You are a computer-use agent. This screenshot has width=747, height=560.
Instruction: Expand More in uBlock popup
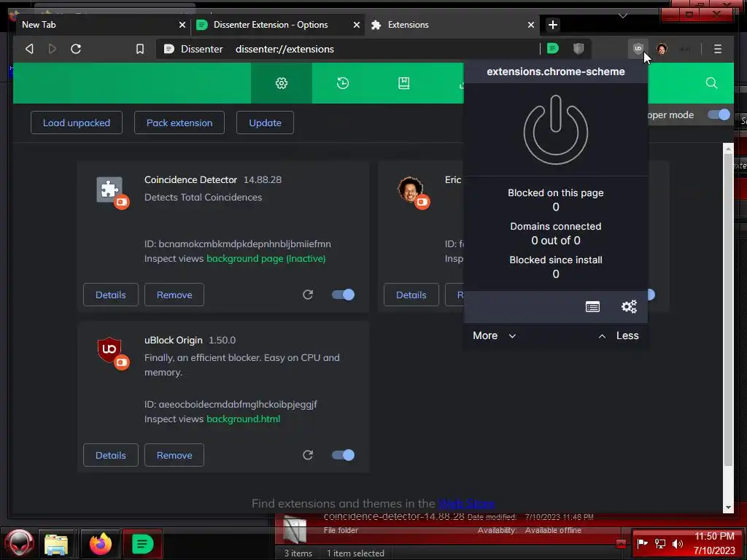point(494,335)
